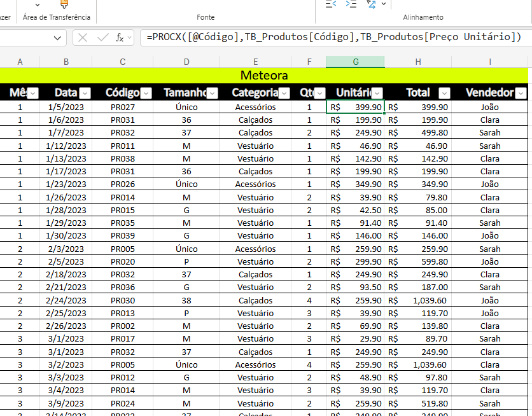Screen dimensions: 532x416
Task: Click the increase indent icon
Action: 351,4
